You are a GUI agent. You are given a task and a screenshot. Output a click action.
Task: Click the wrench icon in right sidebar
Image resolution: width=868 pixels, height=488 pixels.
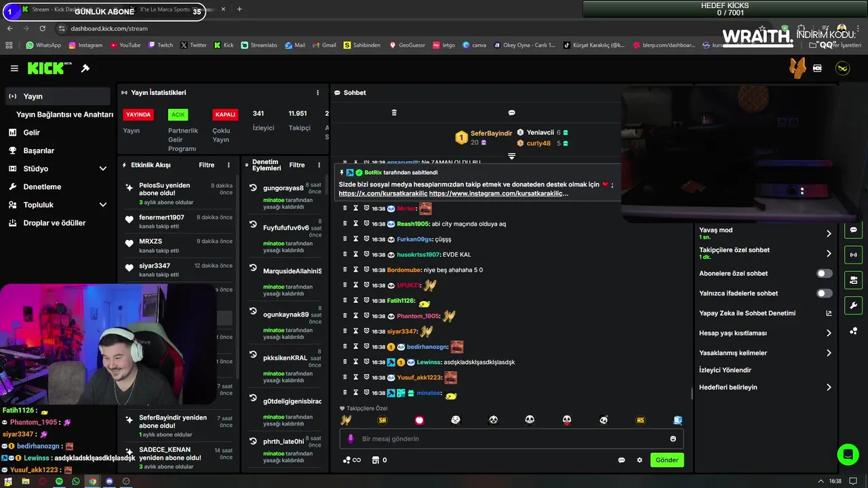(853, 305)
